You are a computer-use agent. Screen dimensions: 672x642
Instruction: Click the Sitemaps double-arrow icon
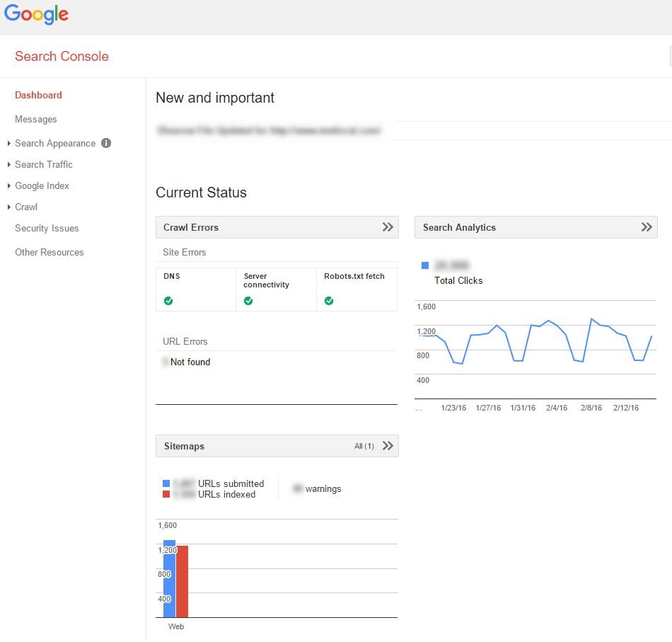click(x=388, y=446)
